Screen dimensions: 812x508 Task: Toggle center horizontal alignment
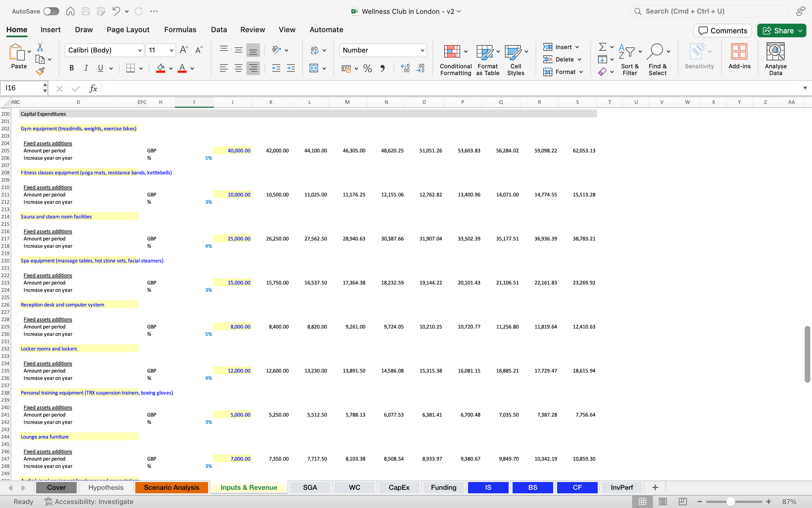pos(238,68)
